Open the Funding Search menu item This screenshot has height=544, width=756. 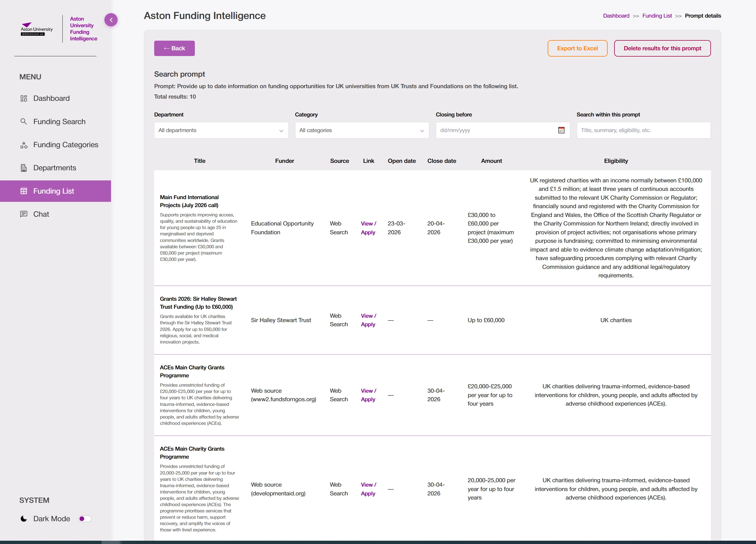[59, 122]
